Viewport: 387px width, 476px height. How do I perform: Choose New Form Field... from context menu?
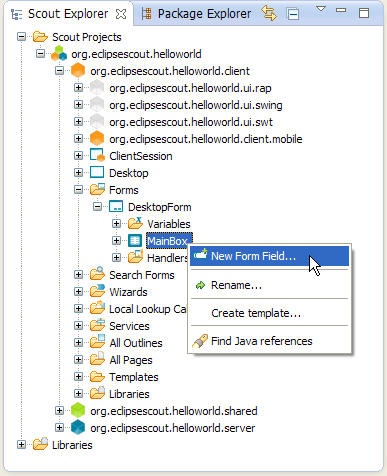(x=269, y=256)
